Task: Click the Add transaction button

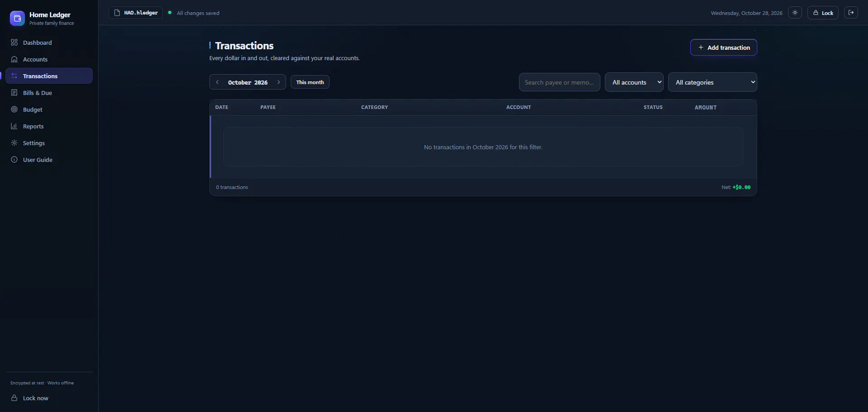Action: pyautogui.click(x=724, y=47)
